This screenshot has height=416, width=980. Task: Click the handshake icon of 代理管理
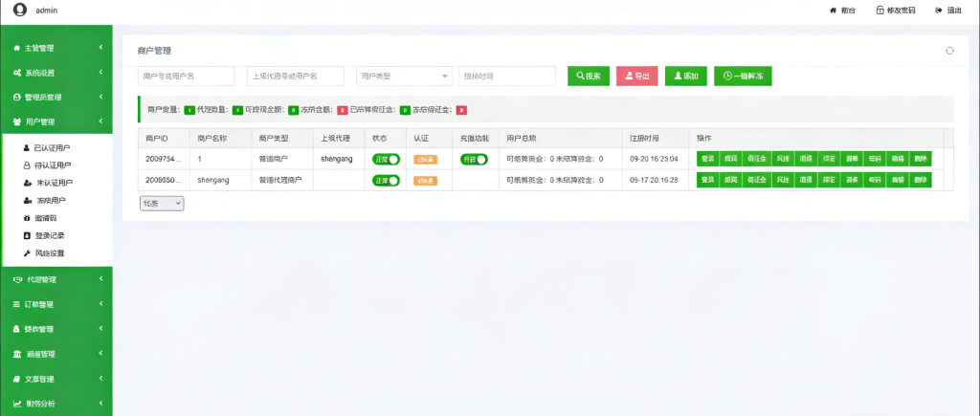point(17,280)
